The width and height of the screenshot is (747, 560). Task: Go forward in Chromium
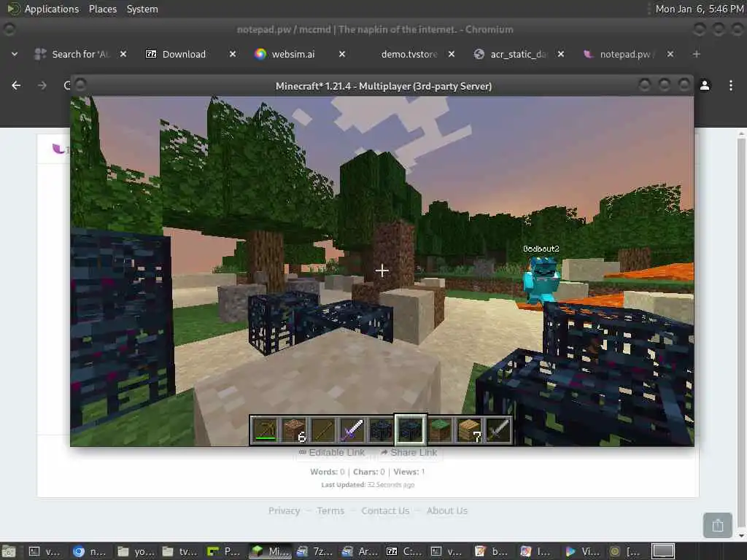42,85
